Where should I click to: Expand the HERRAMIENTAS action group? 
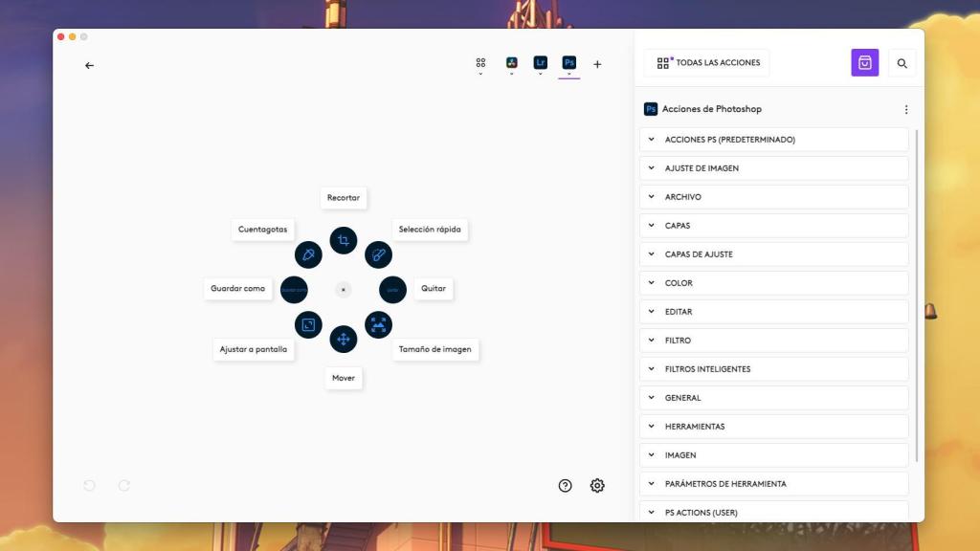coord(773,427)
